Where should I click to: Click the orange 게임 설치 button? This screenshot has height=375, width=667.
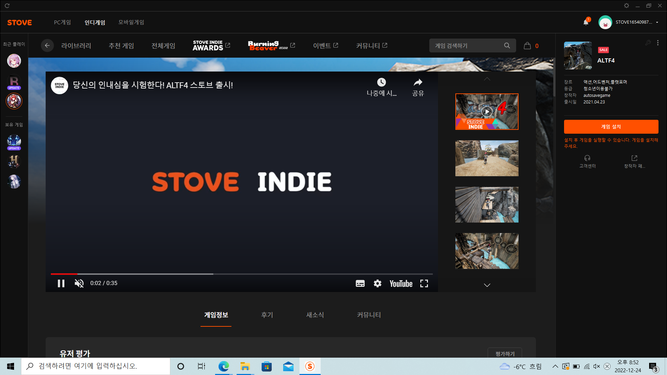click(x=611, y=127)
